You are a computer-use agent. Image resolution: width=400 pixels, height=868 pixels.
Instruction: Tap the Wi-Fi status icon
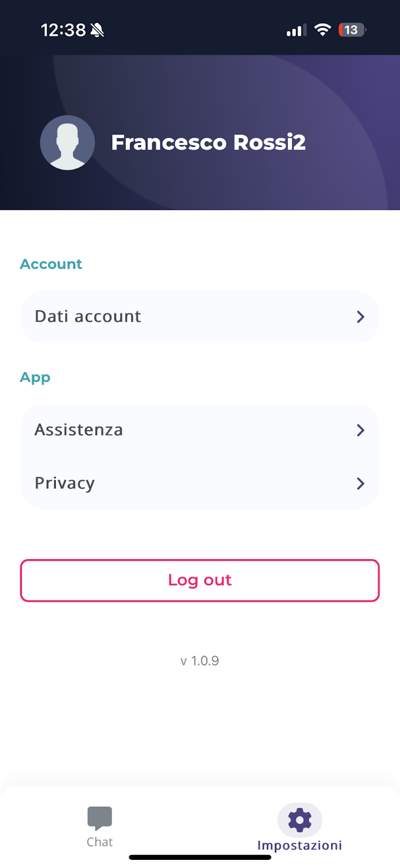pyautogui.click(x=322, y=30)
